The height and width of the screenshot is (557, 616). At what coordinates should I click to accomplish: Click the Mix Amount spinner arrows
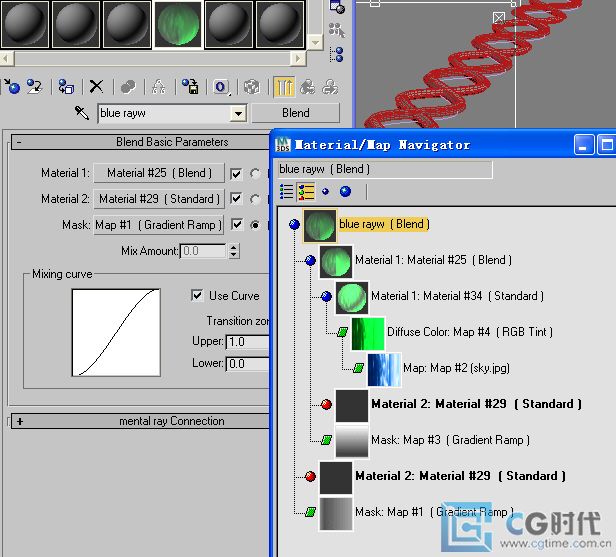(x=233, y=251)
